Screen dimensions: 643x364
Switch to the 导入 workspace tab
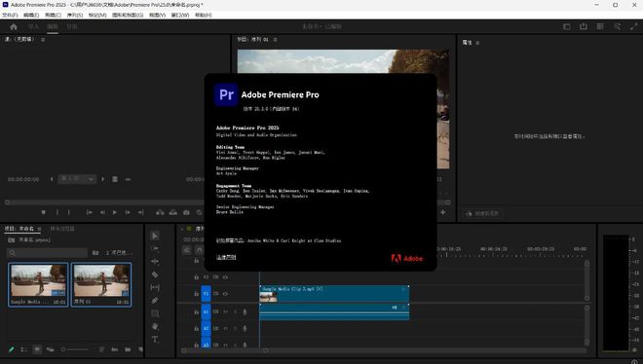(x=34, y=26)
